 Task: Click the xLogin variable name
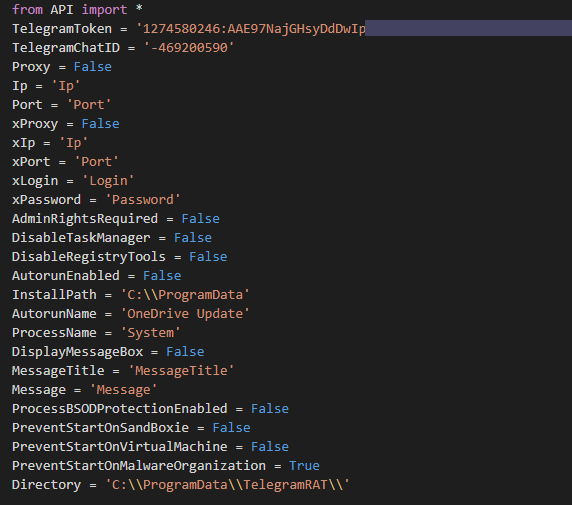click(35, 181)
